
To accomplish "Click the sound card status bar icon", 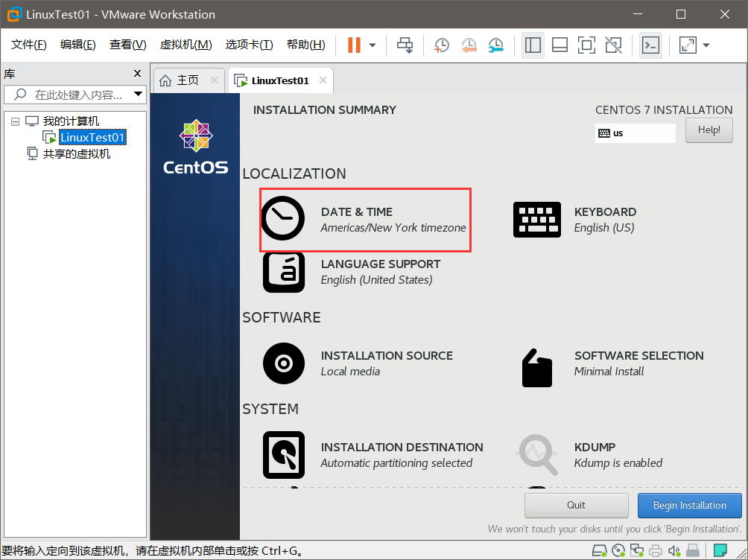I will tap(674, 551).
